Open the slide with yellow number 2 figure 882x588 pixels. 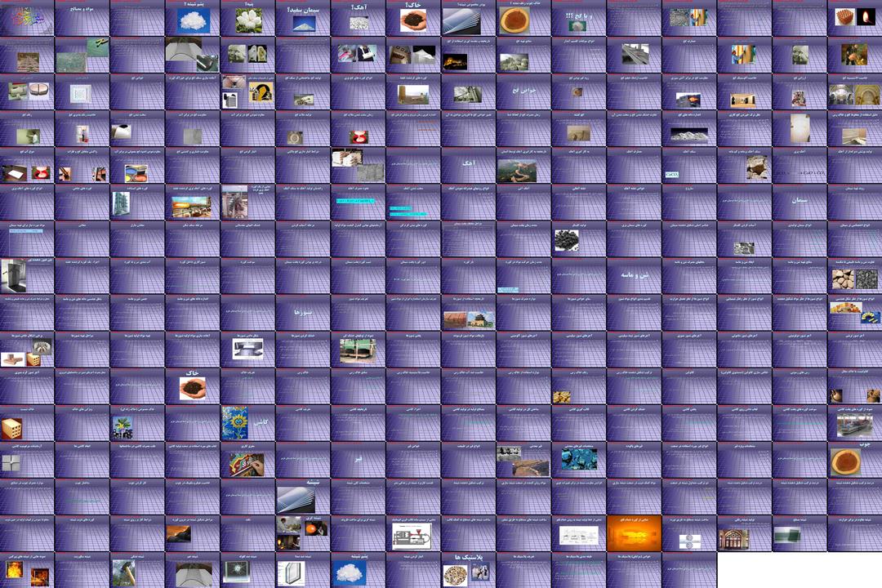[247, 91]
